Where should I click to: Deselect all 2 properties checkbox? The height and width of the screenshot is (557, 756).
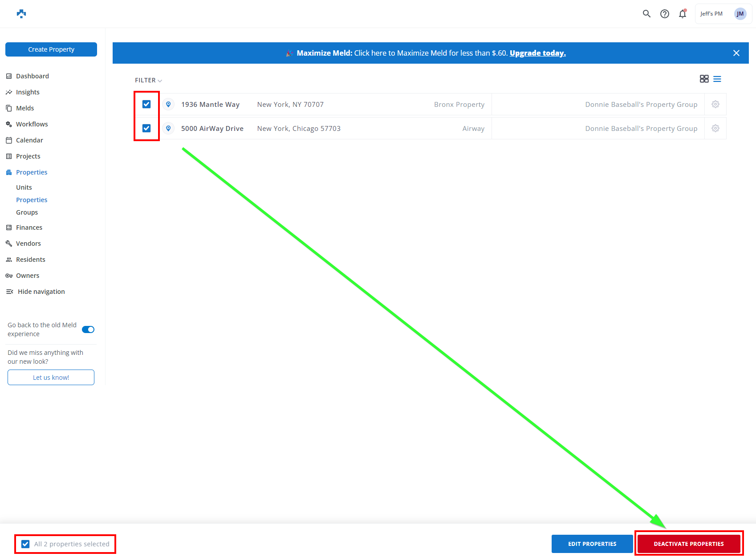point(26,544)
